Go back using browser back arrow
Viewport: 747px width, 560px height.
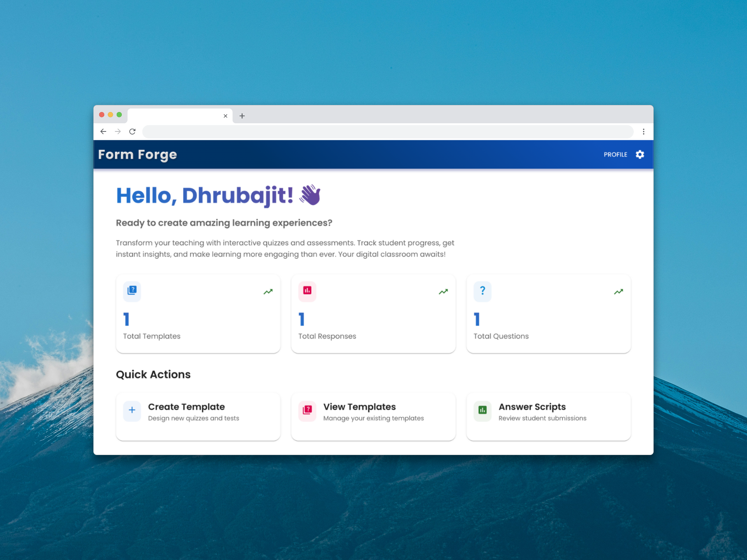pos(103,131)
